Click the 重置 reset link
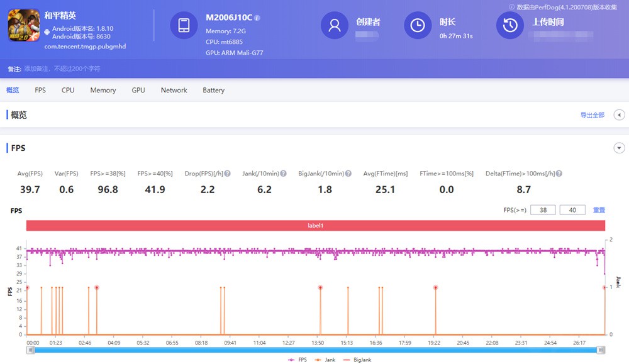Image resolution: width=629 pixels, height=364 pixels. click(x=599, y=210)
